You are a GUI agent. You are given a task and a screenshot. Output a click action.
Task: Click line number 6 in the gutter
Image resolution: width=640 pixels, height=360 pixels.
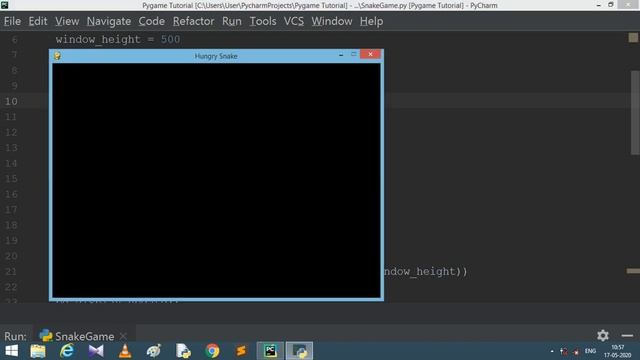(14, 40)
